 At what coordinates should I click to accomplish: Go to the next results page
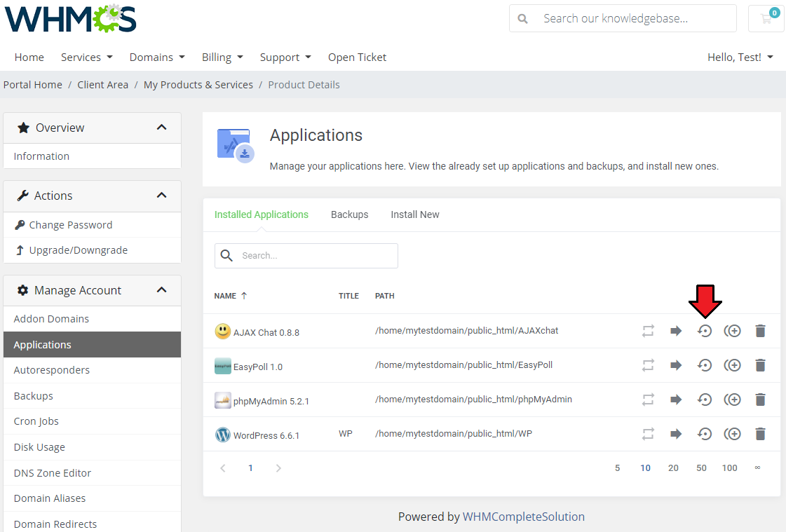coord(278,468)
